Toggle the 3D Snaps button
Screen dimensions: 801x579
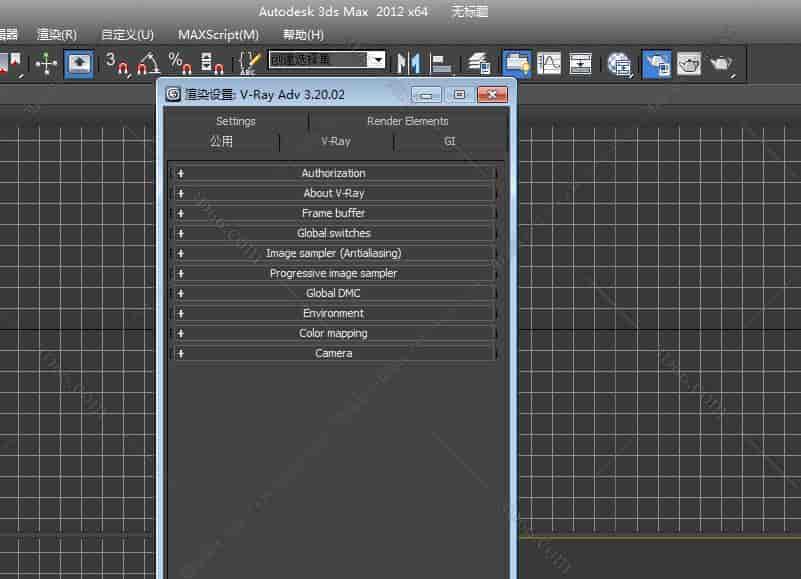point(115,64)
